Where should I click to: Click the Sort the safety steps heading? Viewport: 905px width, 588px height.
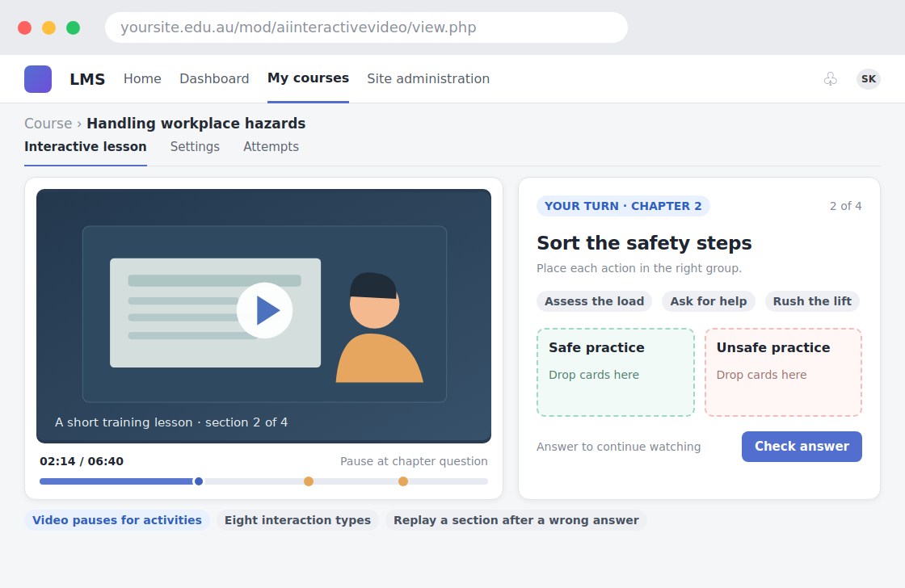644,243
